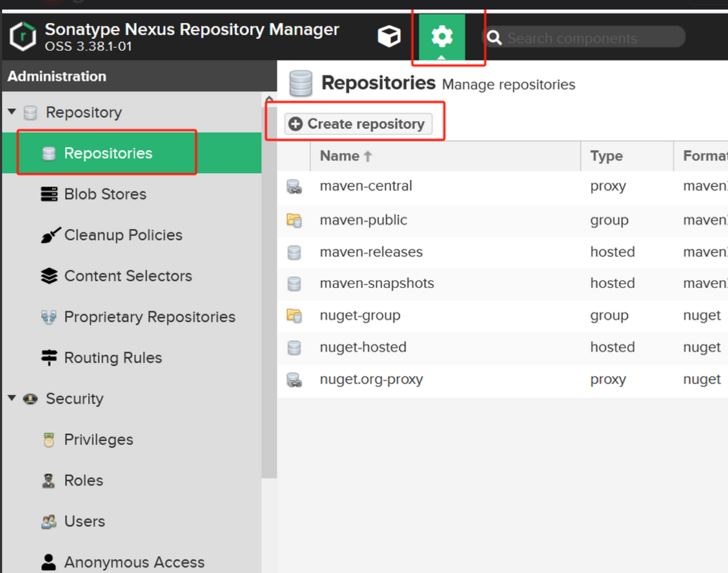Open the Administration gear icon

tap(442, 37)
